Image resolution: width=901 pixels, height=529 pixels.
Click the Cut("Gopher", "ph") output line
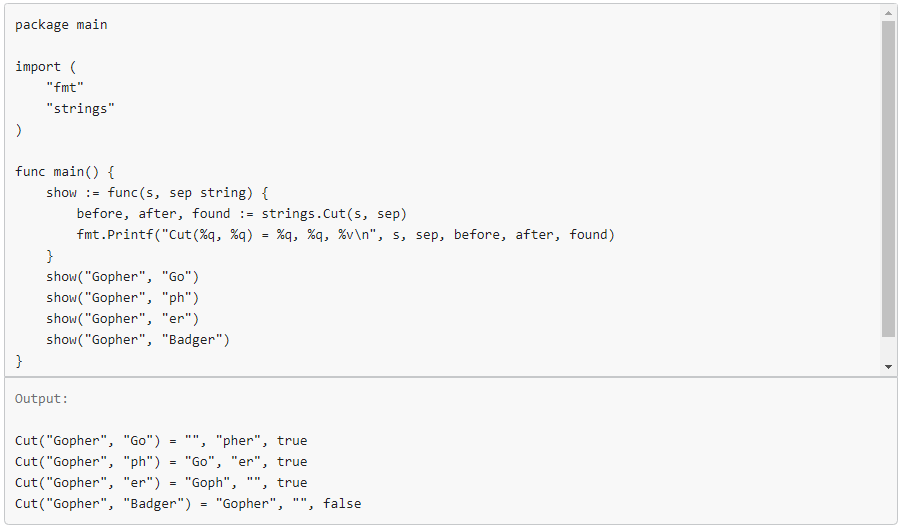coord(161,462)
